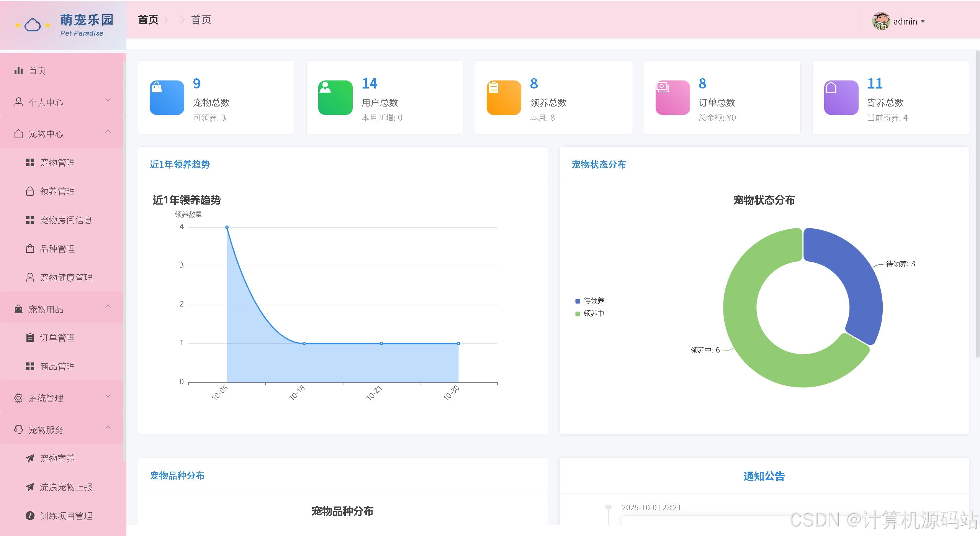
Task: Click the bold 首页 breadcrumb link
Action: click(148, 20)
